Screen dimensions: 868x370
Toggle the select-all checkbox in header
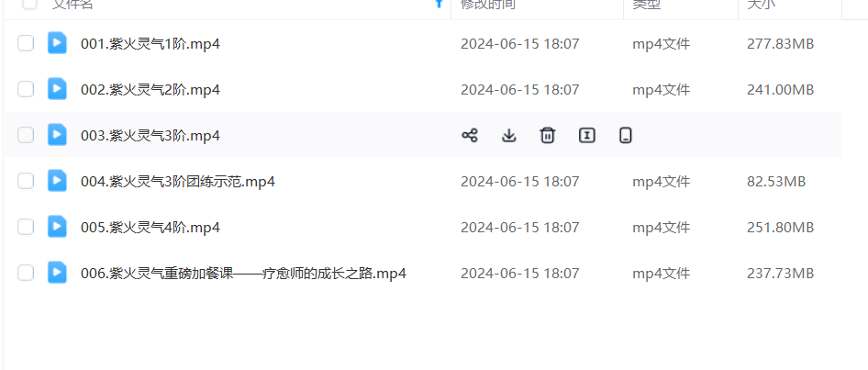click(x=29, y=5)
